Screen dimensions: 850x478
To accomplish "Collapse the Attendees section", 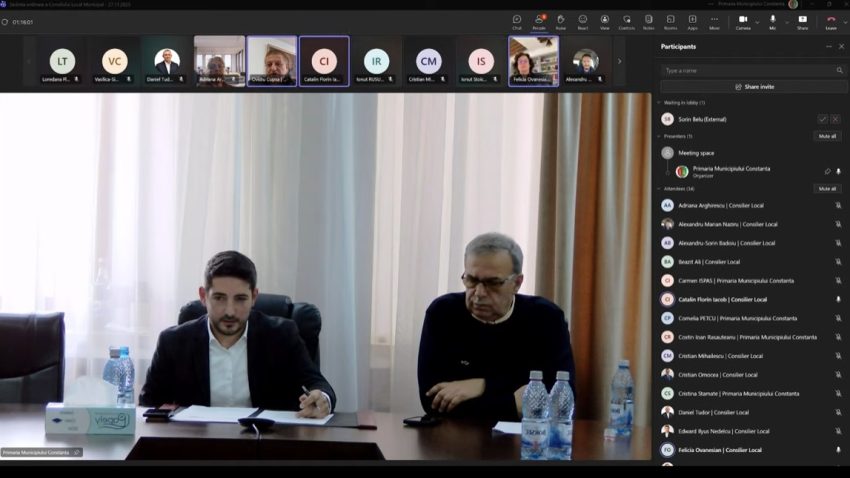I will click(x=659, y=189).
